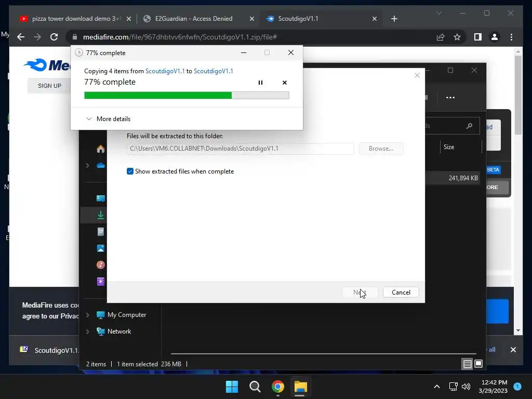Open Windows Start menu

[232, 387]
